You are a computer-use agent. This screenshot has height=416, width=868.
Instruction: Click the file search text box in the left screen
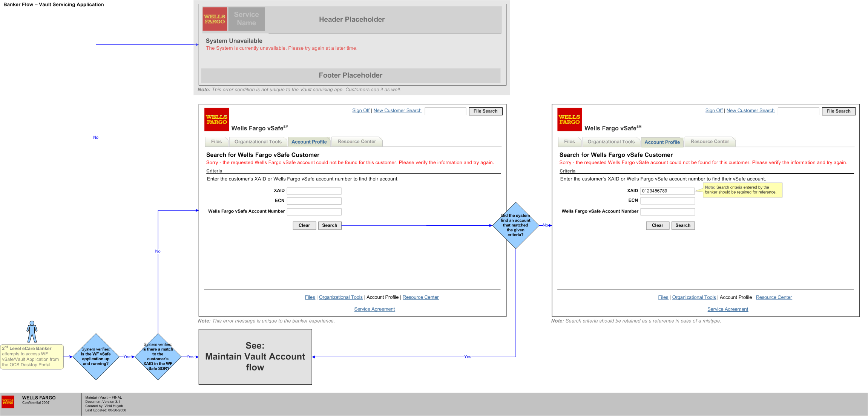click(x=445, y=111)
